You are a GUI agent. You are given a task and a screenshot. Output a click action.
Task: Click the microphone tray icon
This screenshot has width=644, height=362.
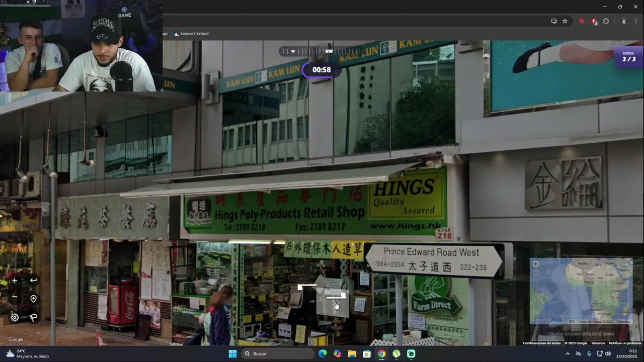(x=589, y=354)
